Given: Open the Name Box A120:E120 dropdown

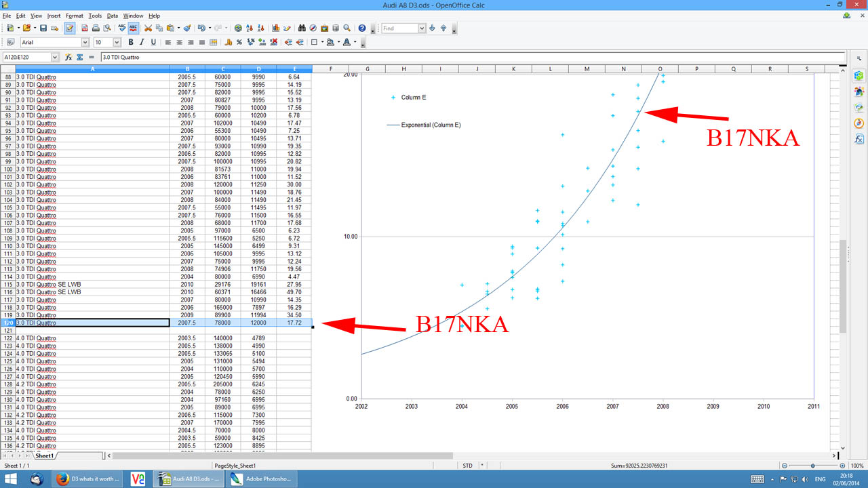Looking at the screenshot, I should tap(55, 58).
